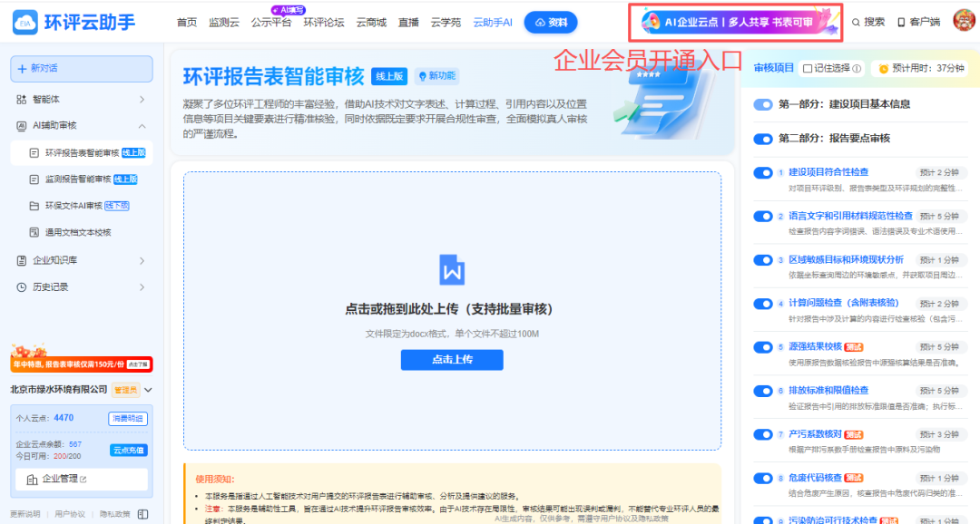Disable 建设项目符合性检查 switch

click(763, 173)
